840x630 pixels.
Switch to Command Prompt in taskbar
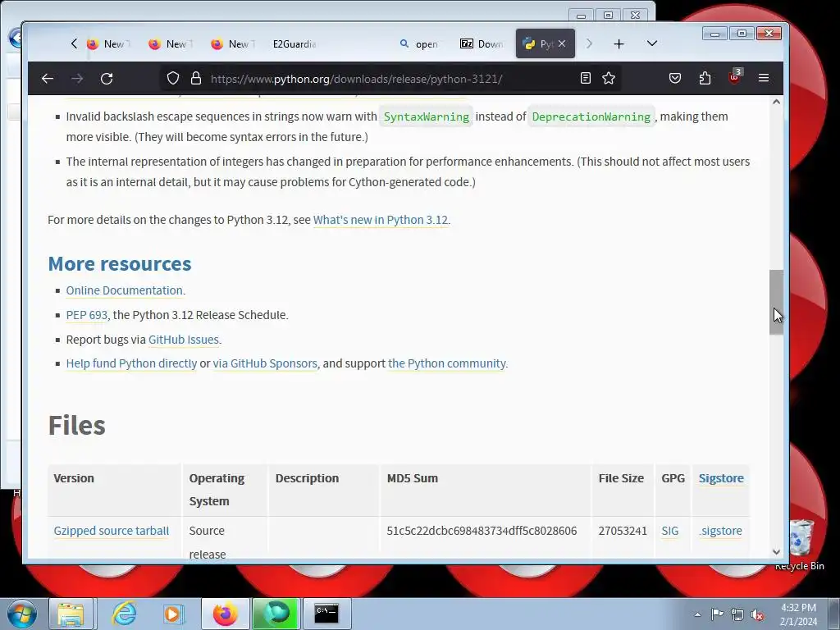pyautogui.click(x=326, y=614)
